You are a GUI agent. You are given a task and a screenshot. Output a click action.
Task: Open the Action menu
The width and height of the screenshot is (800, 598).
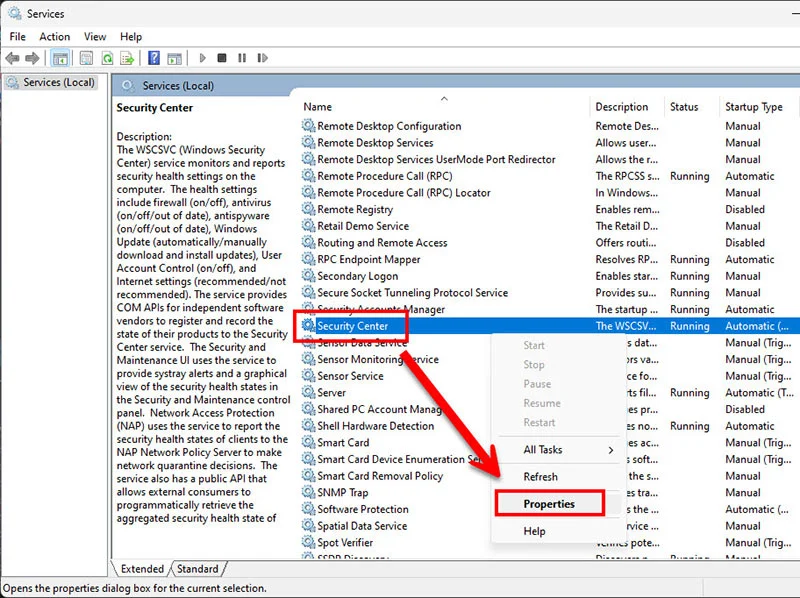click(x=55, y=37)
